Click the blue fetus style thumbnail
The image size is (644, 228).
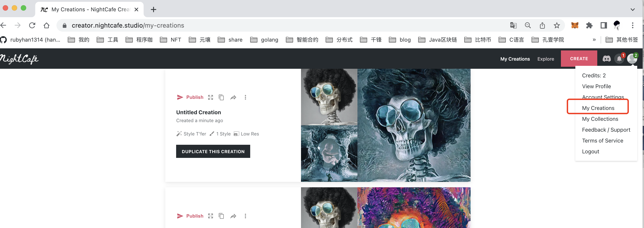[329, 153]
